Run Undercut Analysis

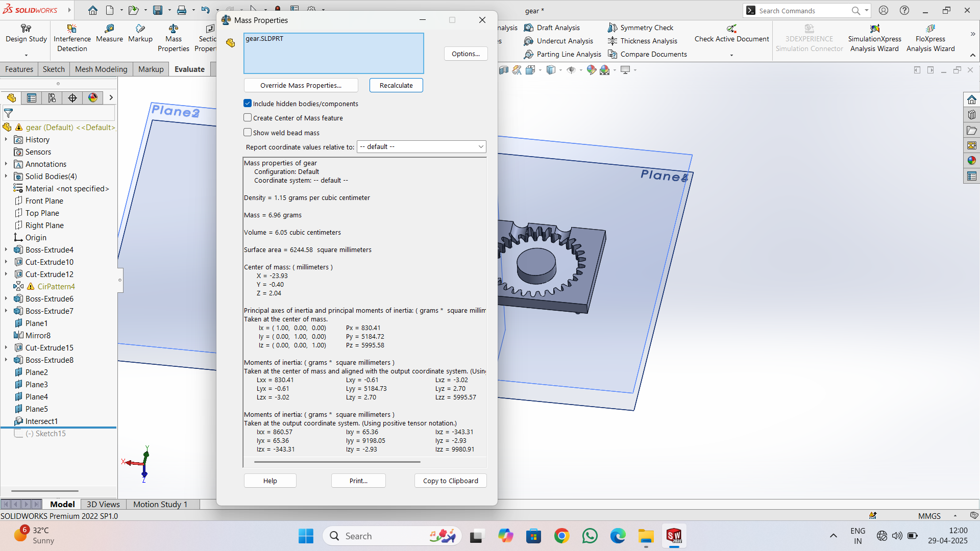559,41
